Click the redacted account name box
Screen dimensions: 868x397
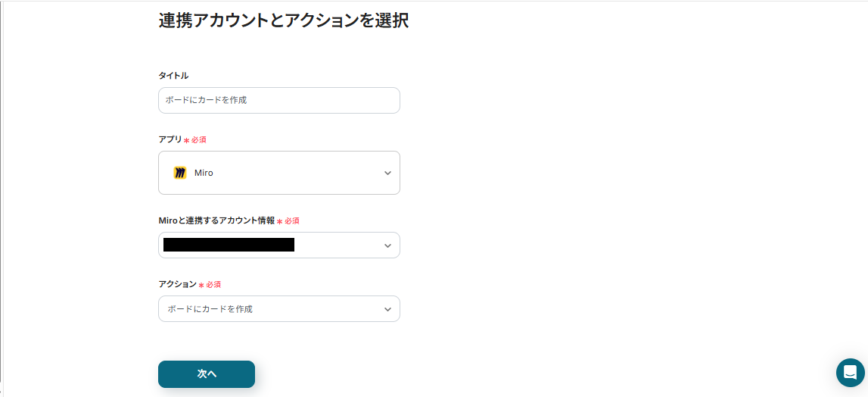coord(229,245)
